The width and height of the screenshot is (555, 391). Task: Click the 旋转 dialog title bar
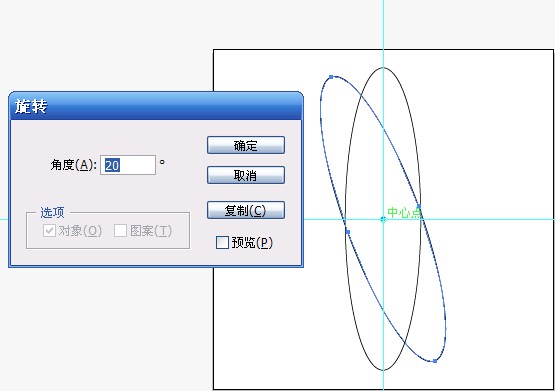pyautogui.click(x=156, y=106)
